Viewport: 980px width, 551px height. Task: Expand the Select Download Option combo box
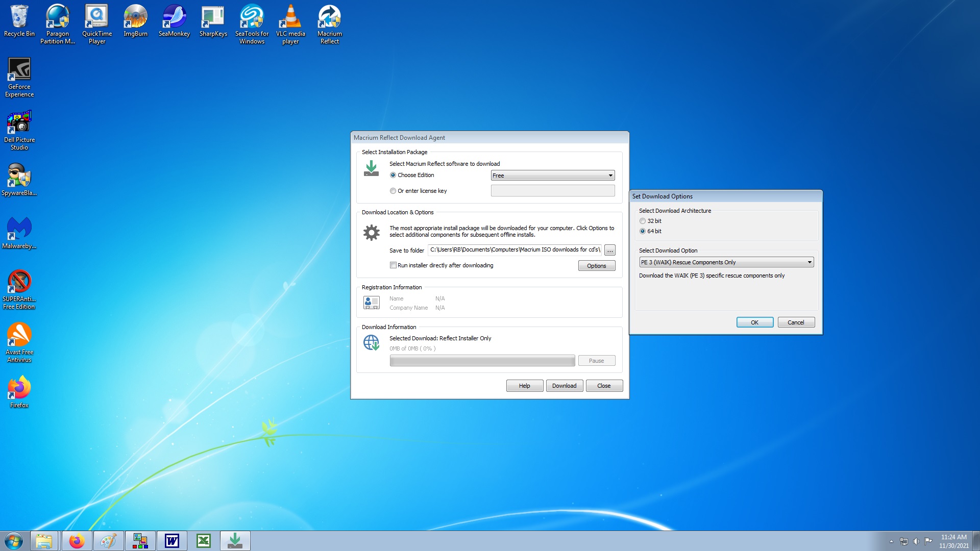726,262
